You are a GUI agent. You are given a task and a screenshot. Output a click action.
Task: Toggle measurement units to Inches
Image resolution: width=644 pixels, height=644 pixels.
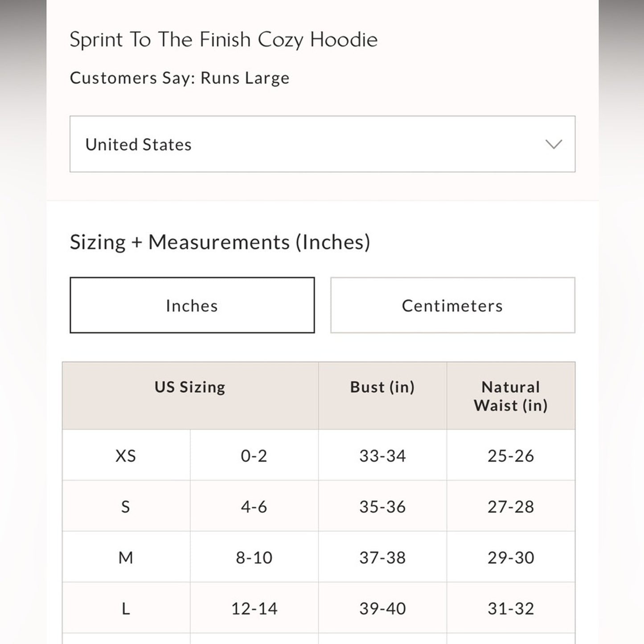point(192,305)
